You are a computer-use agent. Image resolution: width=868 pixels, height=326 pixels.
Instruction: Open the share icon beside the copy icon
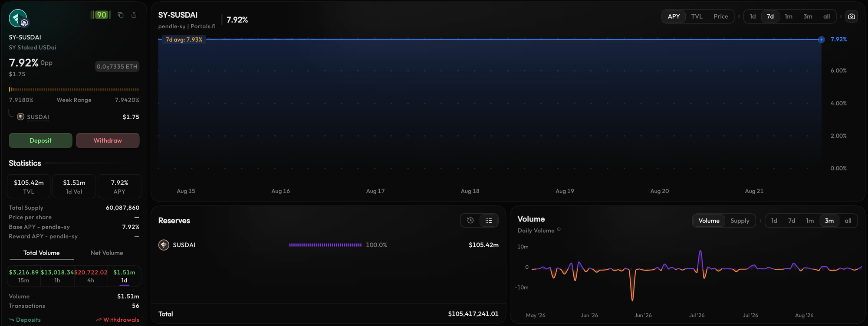(134, 15)
